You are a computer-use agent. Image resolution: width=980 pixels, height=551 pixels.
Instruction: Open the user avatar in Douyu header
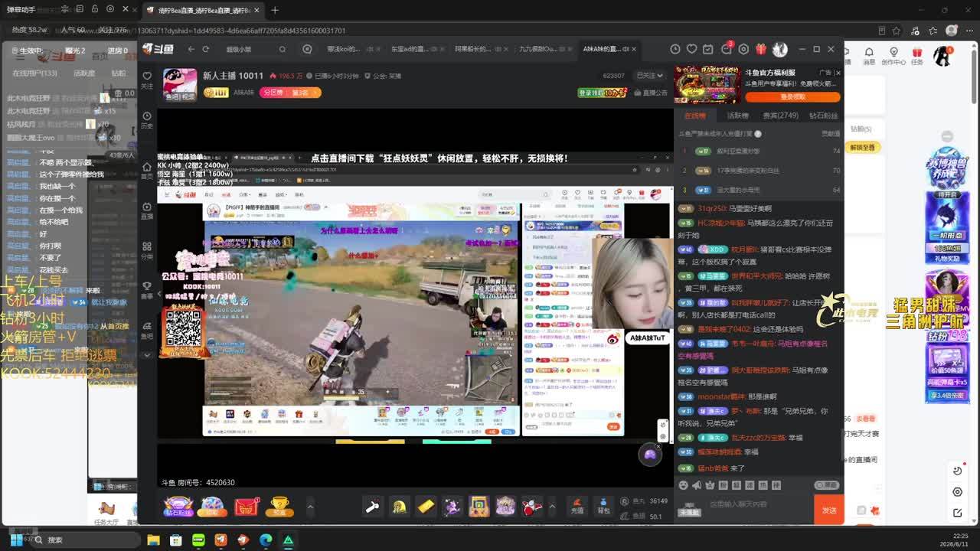[x=779, y=49]
